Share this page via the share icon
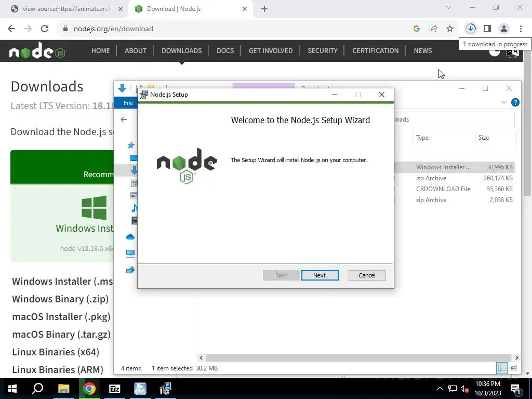 pyautogui.click(x=433, y=29)
